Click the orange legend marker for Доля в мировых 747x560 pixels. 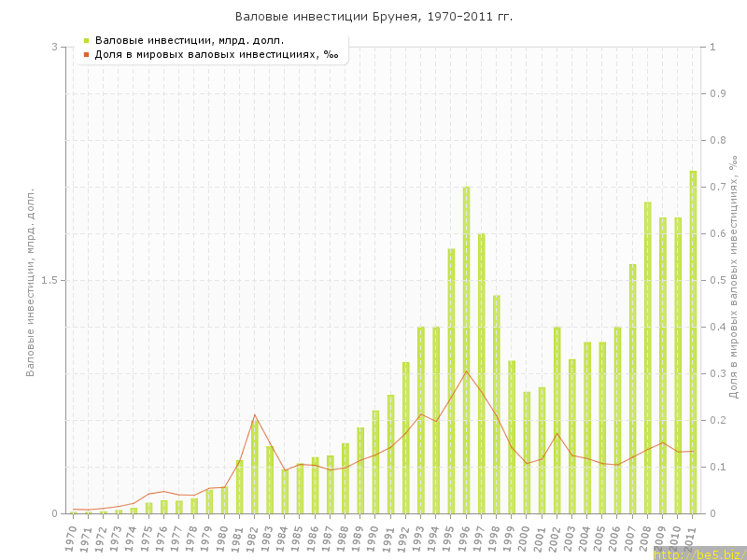click(x=86, y=54)
